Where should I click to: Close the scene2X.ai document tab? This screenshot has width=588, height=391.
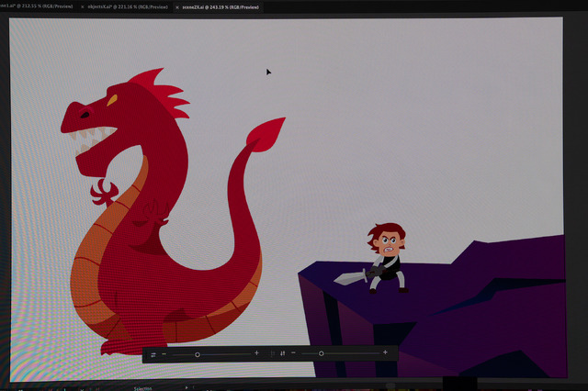(177, 7)
